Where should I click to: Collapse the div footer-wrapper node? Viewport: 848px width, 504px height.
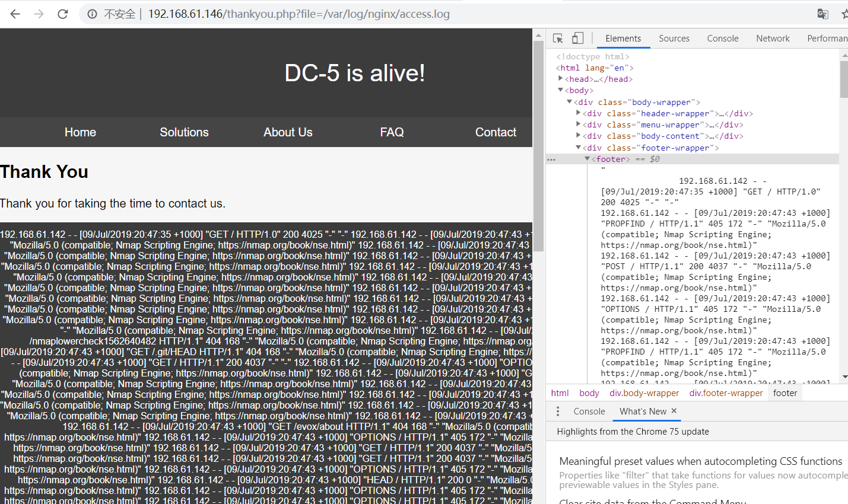click(578, 147)
